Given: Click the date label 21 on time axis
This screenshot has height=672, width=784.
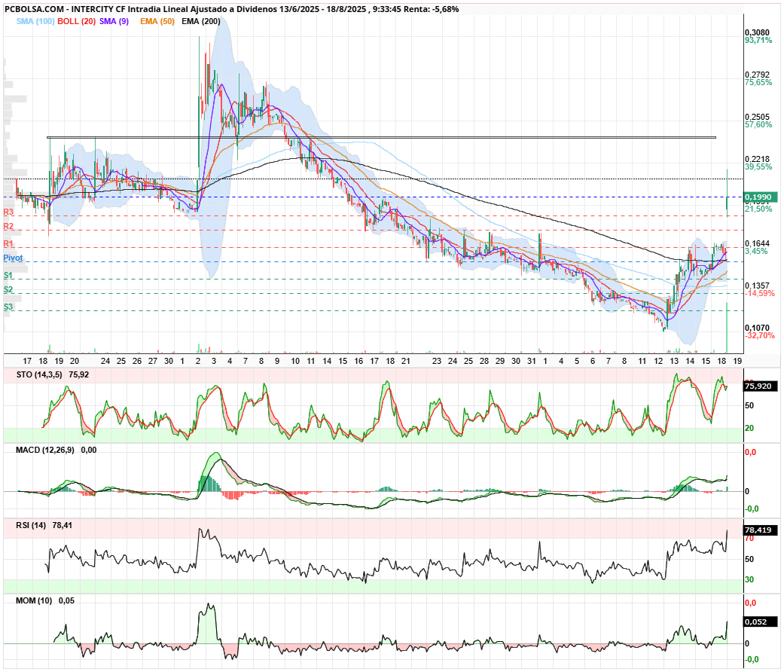Looking at the screenshot, I should coord(406,361).
